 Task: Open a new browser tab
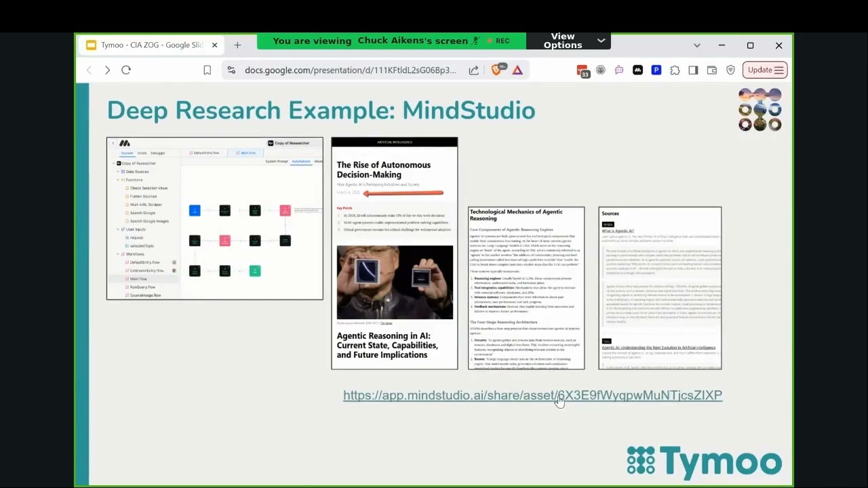click(x=237, y=45)
